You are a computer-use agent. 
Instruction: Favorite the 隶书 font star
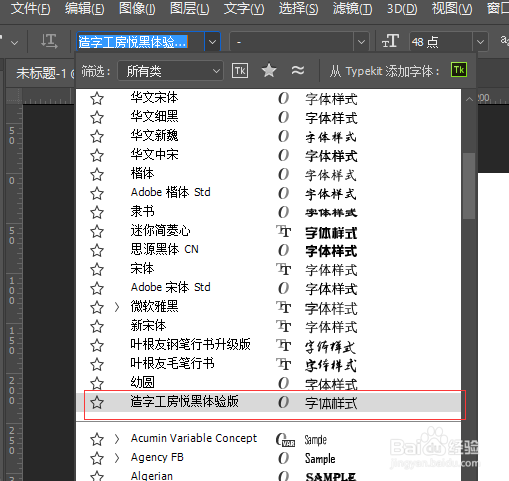pyautogui.click(x=97, y=212)
